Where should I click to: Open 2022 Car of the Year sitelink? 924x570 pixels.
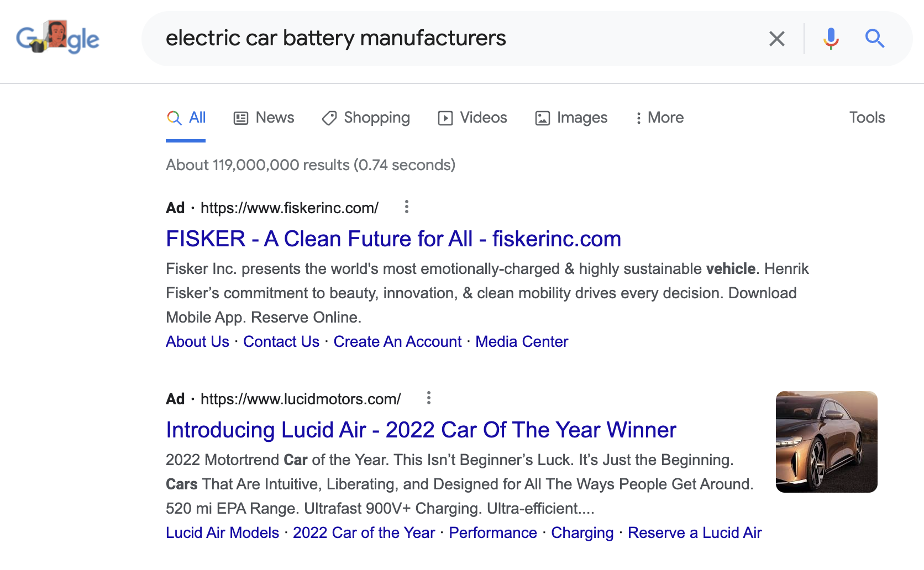[x=364, y=533]
